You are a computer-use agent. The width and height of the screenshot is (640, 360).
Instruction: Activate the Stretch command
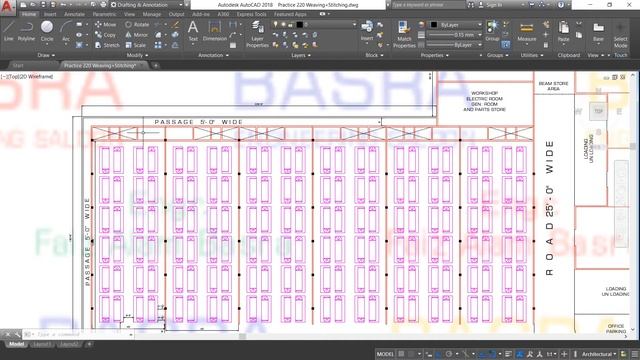tap(107, 45)
